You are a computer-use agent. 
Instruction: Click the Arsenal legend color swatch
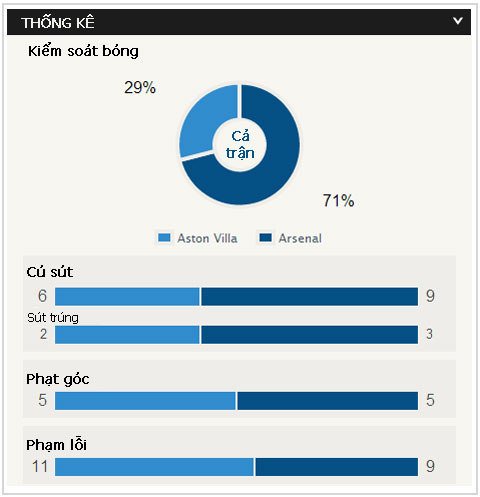(x=266, y=238)
